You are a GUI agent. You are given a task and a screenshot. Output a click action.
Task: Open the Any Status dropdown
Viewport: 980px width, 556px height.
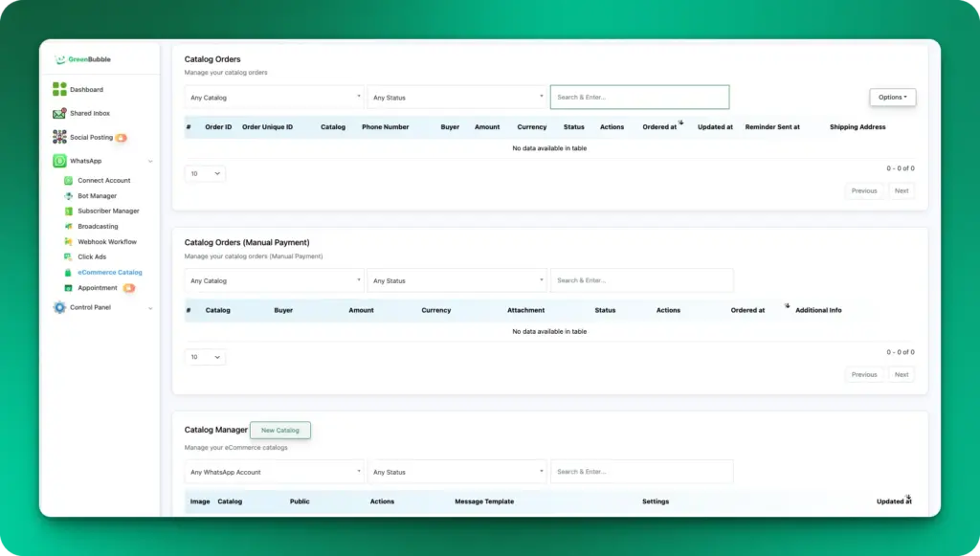point(457,97)
